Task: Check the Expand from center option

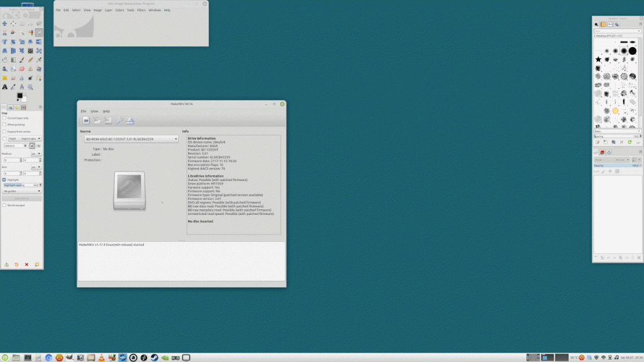Action: tap(4, 132)
